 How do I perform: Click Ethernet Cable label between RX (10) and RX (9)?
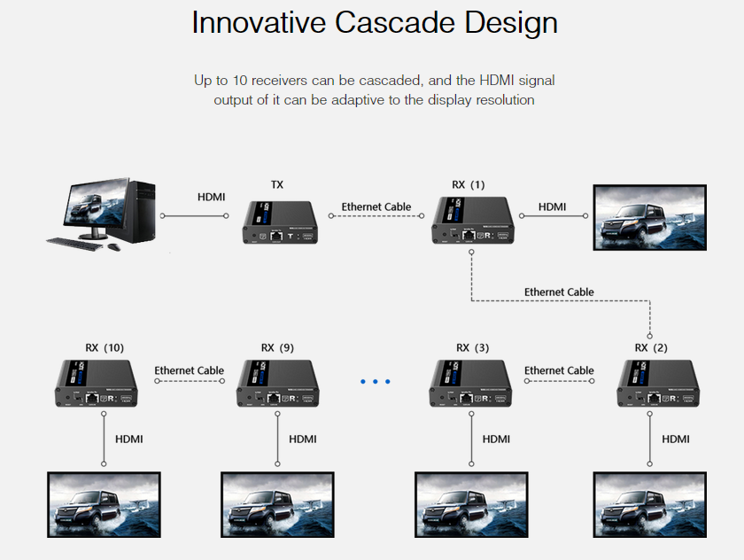pyautogui.click(x=189, y=370)
